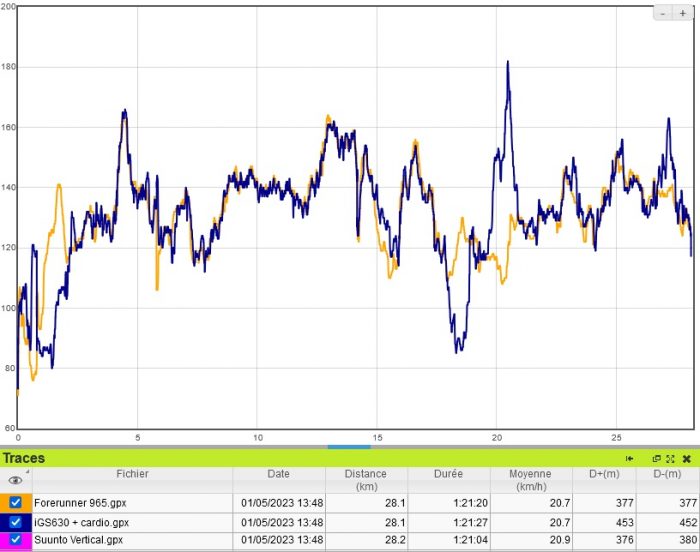
Task: Click the Date column header
Action: 278,474
